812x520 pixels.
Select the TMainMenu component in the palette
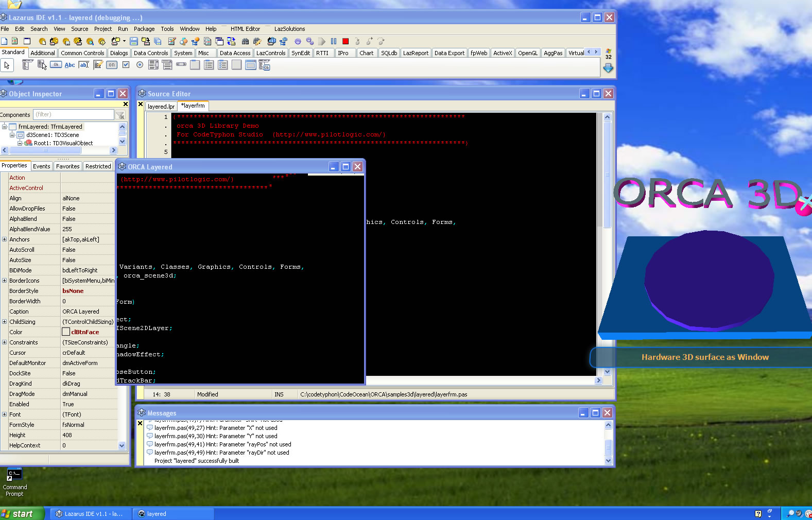tap(28, 64)
